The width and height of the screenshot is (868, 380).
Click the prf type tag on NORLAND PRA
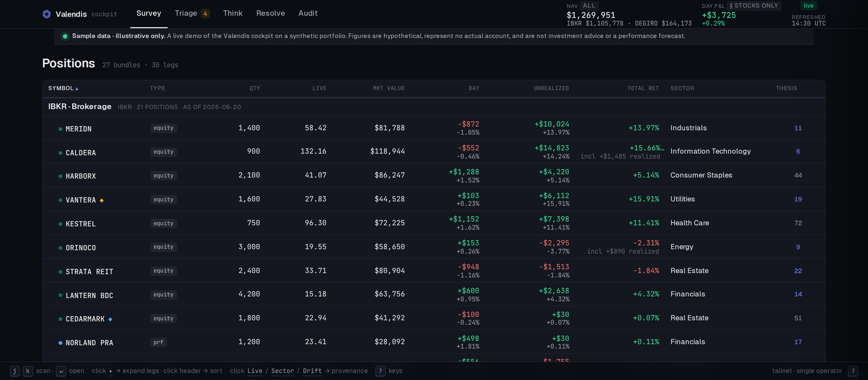point(158,342)
